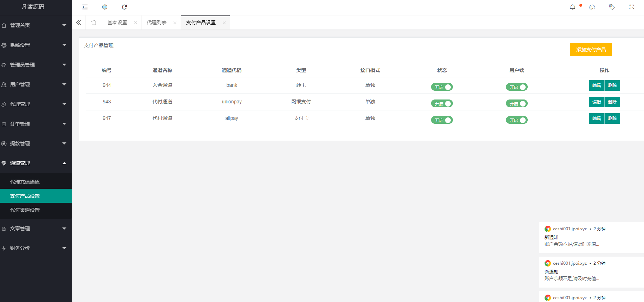Open notifications bell icon
The width and height of the screenshot is (644, 302).
(573, 7)
